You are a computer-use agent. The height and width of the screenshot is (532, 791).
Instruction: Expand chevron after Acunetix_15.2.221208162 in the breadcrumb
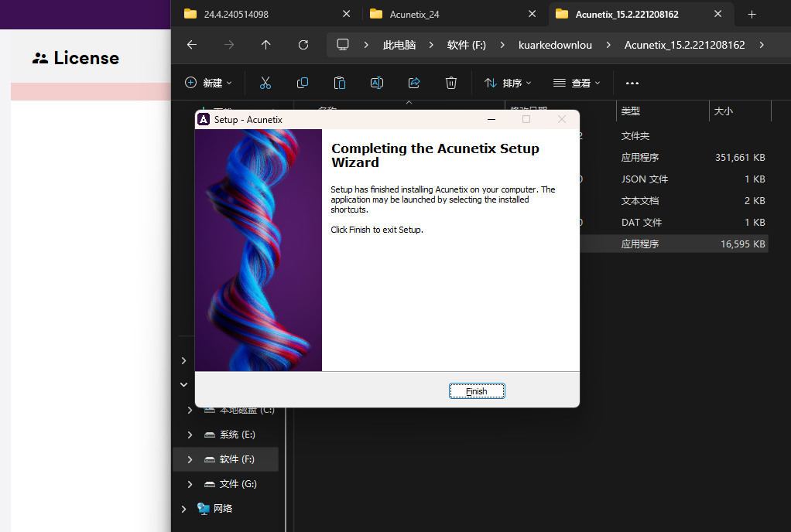coord(762,45)
